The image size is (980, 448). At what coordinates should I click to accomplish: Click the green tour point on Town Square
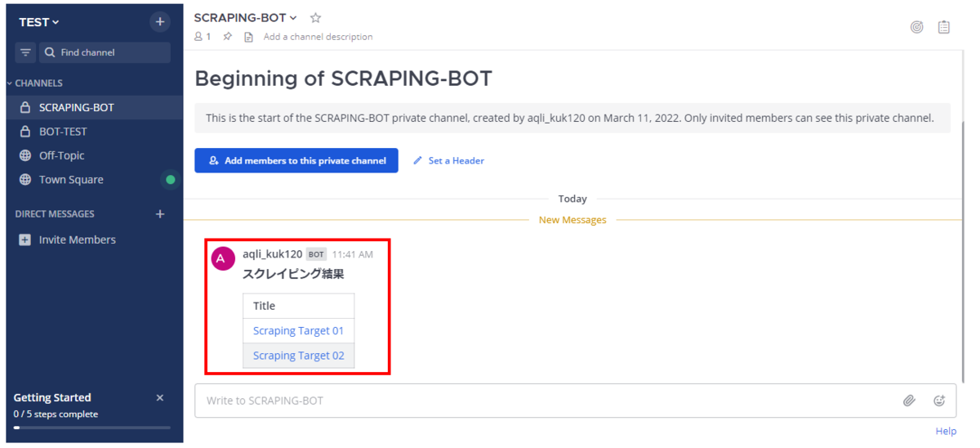click(170, 180)
